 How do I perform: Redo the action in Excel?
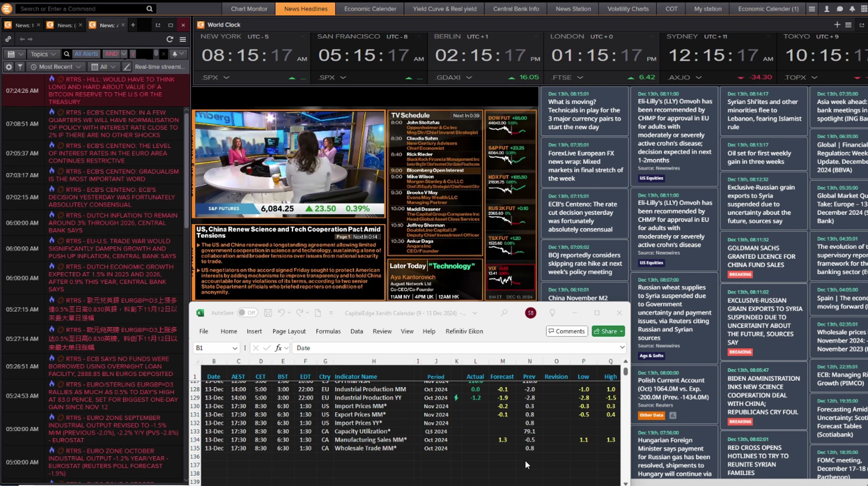[x=299, y=313]
